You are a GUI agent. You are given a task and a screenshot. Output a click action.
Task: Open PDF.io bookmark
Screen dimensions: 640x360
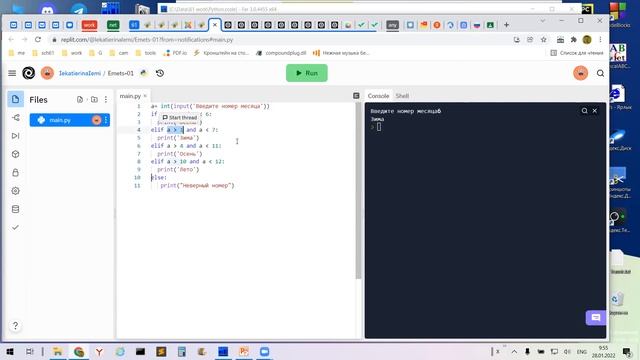point(175,53)
